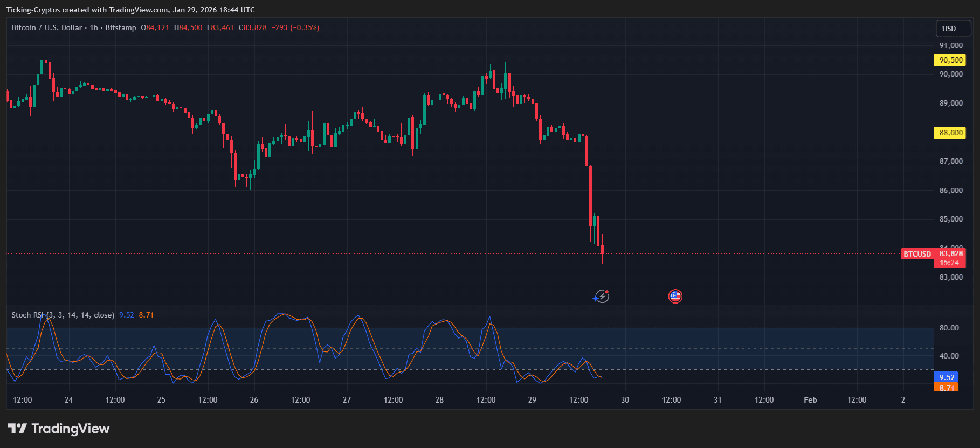Click the 25 date on time axis
980x448 pixels.
click(161, 400)
